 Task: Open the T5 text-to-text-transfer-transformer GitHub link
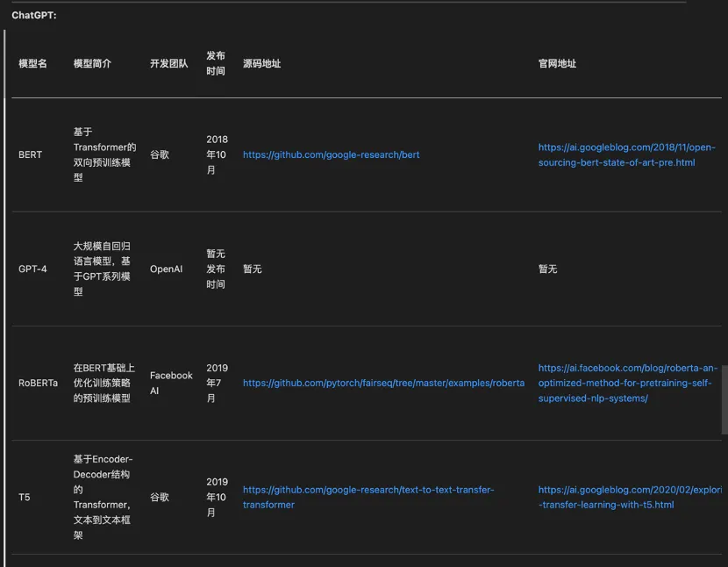tap(368, 498)
